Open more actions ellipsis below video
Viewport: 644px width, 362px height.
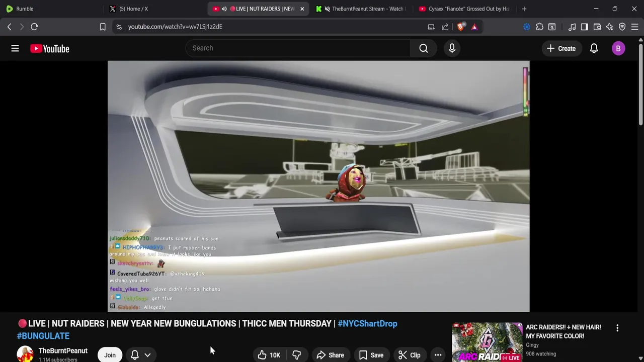pos(438,355)
